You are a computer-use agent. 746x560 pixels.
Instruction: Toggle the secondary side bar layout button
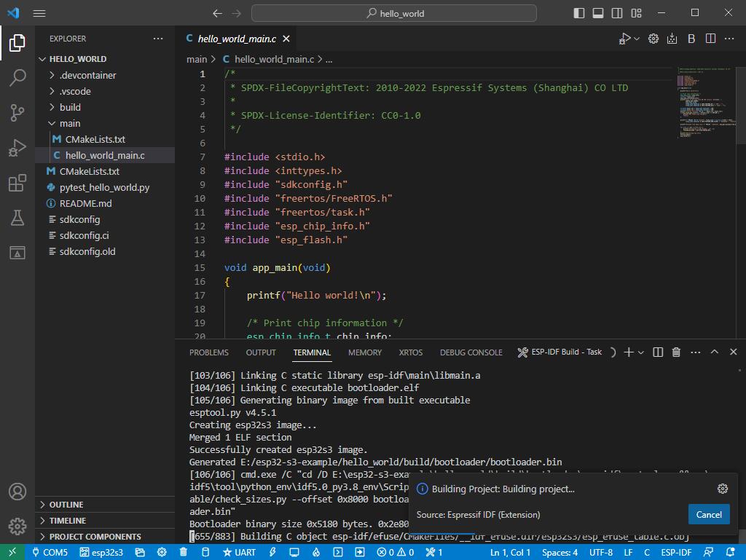click(x=617, y=13)
